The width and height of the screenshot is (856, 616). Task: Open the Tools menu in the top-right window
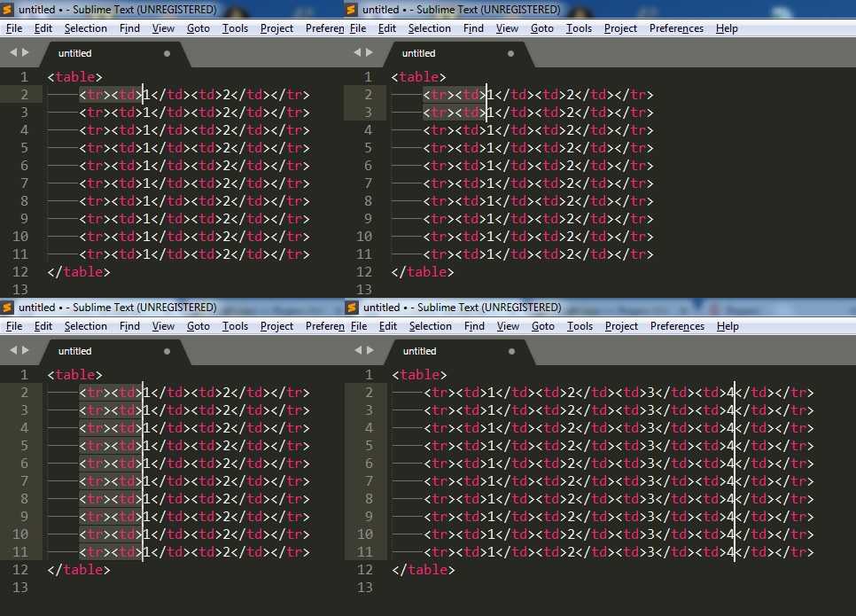pyautogui.click(x=579, y=28)
